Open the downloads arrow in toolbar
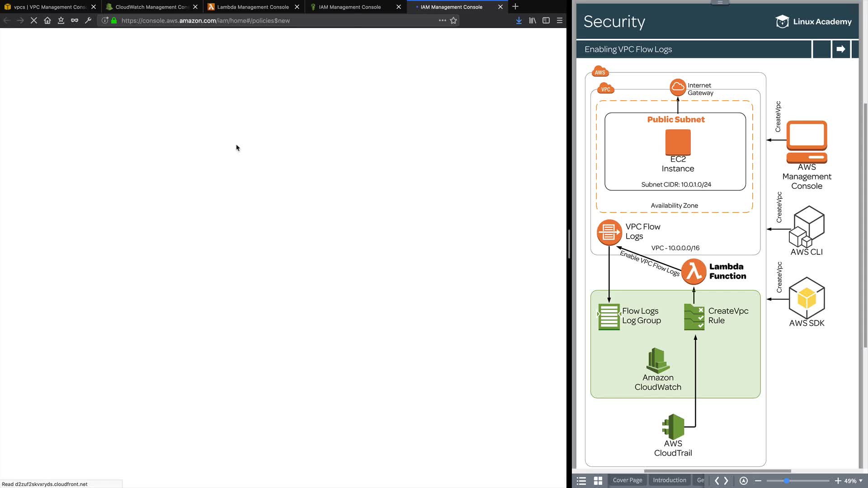Screen dimensions: 868x488 [519, 20]
